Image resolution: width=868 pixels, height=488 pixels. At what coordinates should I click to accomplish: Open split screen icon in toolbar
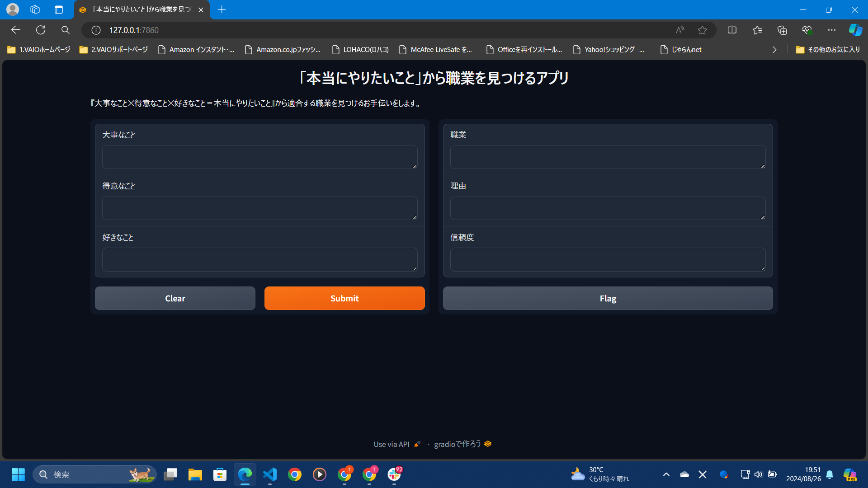point(732,30)
